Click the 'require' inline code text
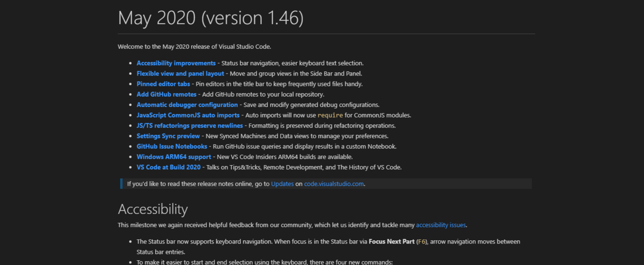Viewport: 644px width, 265px height. coord(330,115)
